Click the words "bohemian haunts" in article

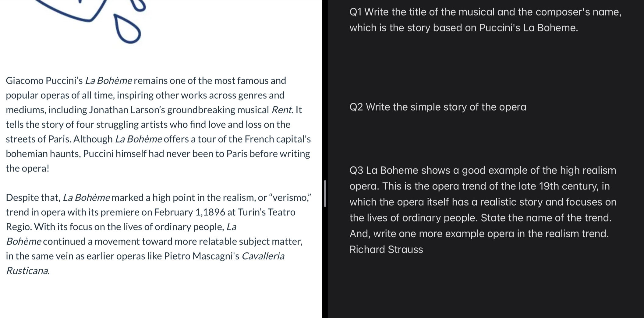tap(43, 154)
